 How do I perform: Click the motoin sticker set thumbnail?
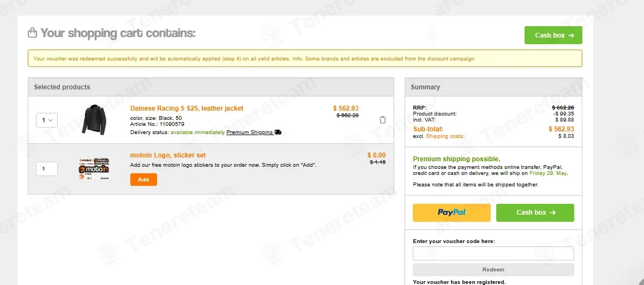(x=94, y=168)
